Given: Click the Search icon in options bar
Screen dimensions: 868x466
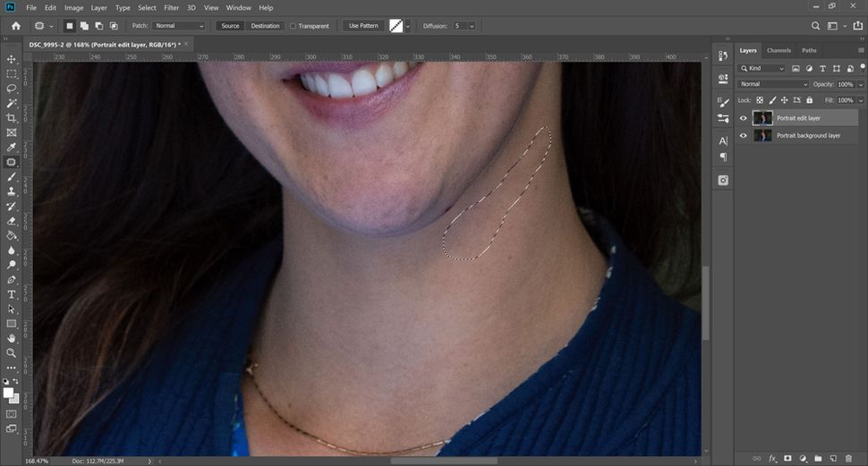Looking at the screenshot, I should click(815, 26).
